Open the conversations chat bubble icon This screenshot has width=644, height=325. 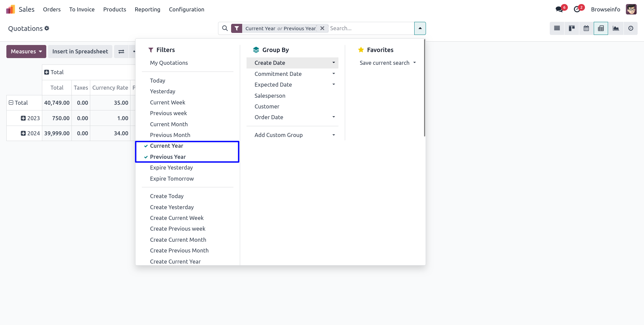click(x=559, y=9)
